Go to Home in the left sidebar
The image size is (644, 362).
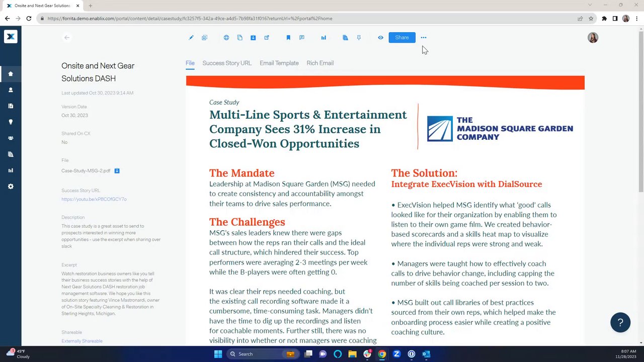tap(11, 74)
